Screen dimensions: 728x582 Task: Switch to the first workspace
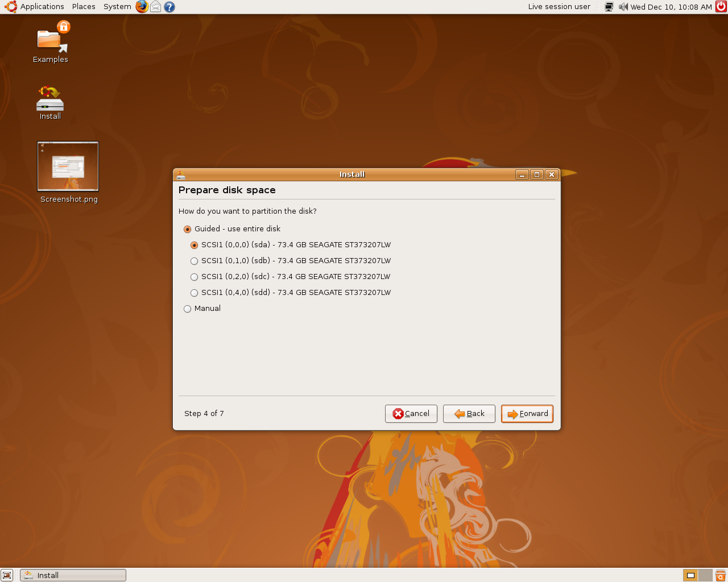690,575
